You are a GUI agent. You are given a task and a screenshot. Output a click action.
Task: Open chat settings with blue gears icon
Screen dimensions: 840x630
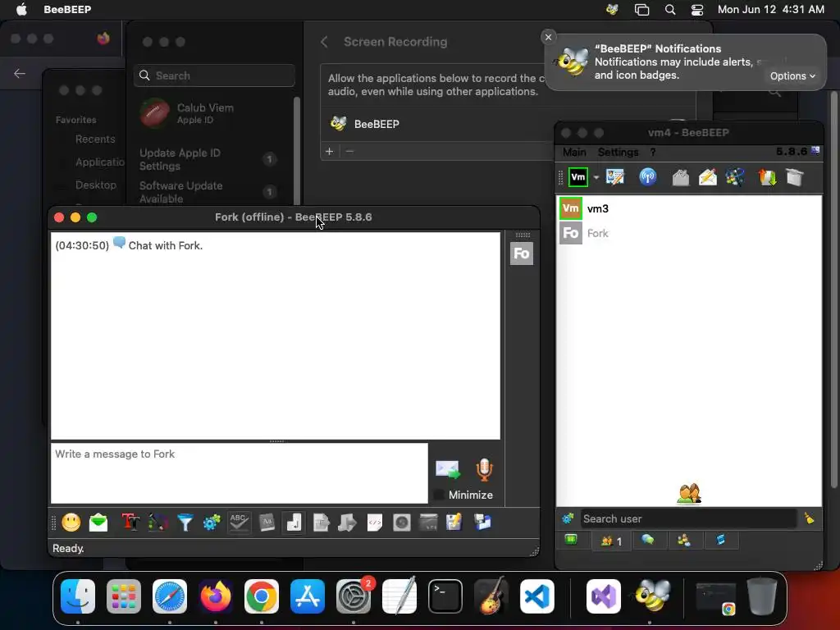[x=212, y=522]
